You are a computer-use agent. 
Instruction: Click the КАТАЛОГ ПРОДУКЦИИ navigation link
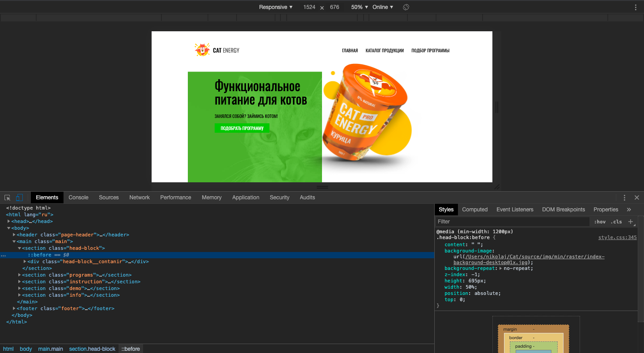click(x=385, y=50)
